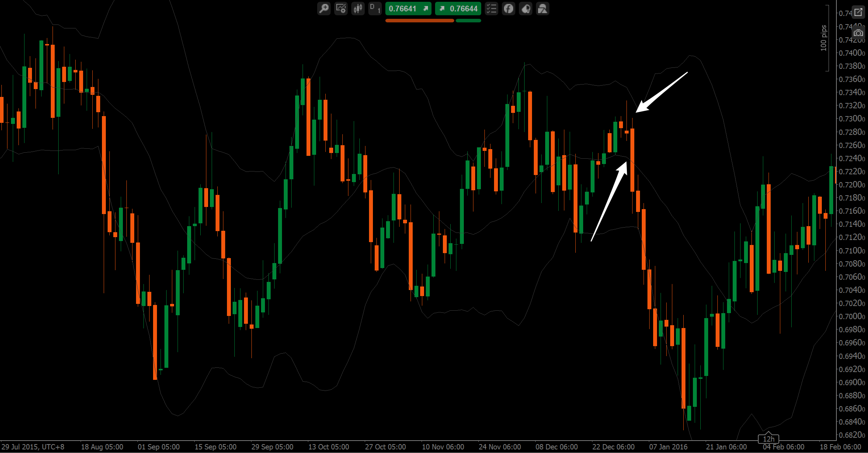The width and height of the screenshot is (868, 453).
Task: Click the 0.69000 price axis label
Action: click(x=852, y=382)
